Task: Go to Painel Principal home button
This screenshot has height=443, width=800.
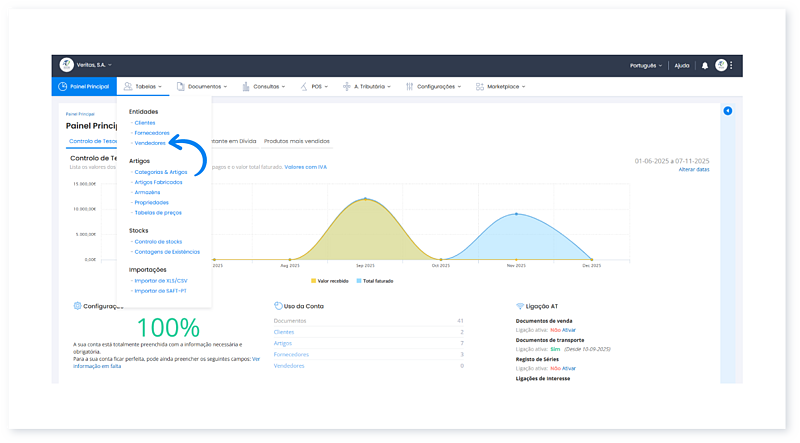Action: [84, 87]
